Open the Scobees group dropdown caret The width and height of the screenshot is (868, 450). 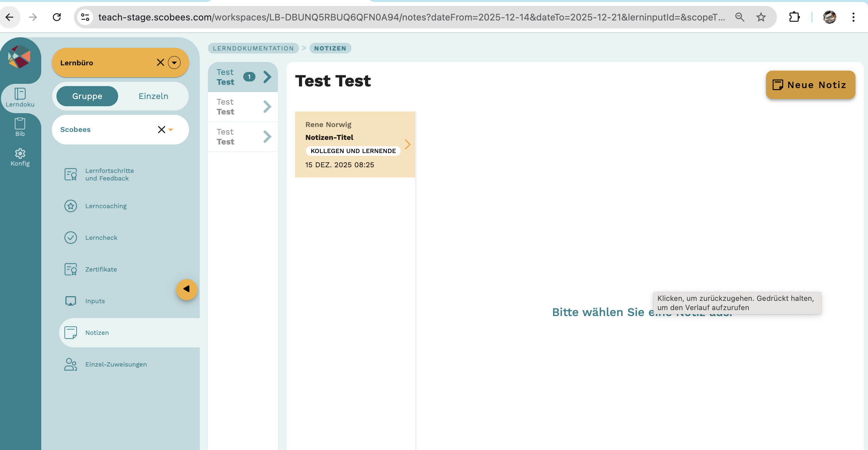coord(171,130)
